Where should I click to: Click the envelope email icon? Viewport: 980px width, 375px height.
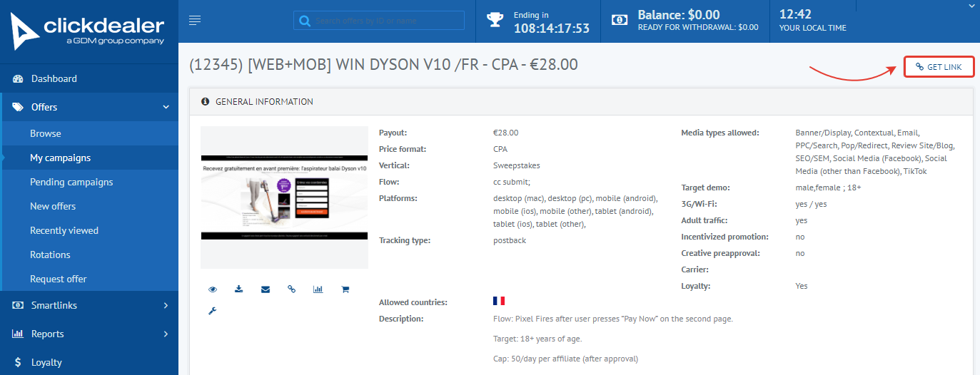coord(266,289)
